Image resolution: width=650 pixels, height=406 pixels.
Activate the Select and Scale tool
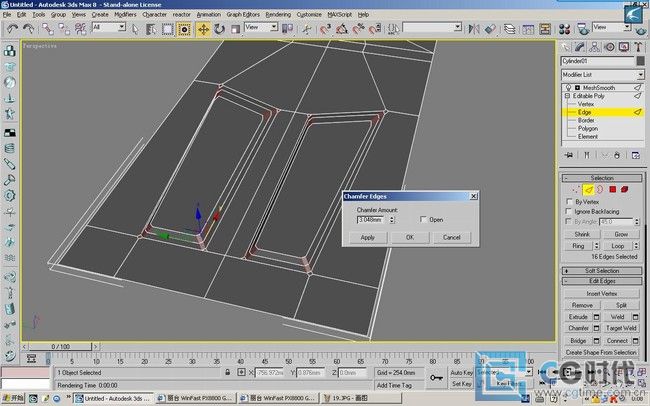pos(235,29)
